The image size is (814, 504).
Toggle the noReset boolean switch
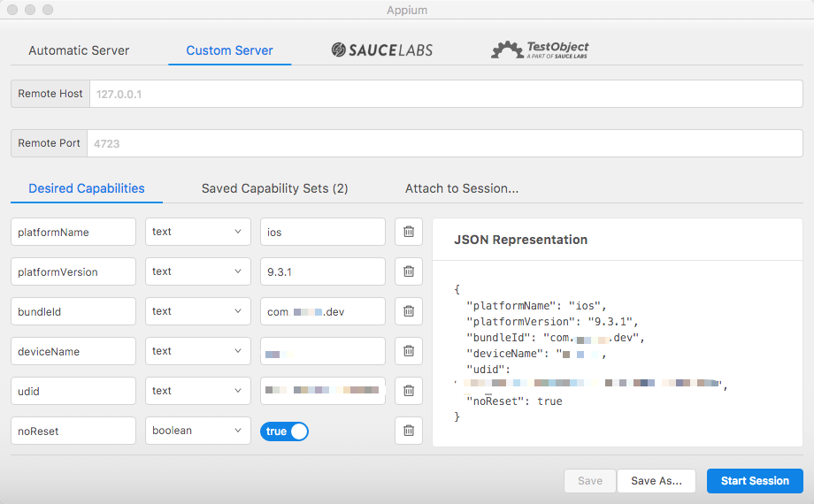(285, 431)
